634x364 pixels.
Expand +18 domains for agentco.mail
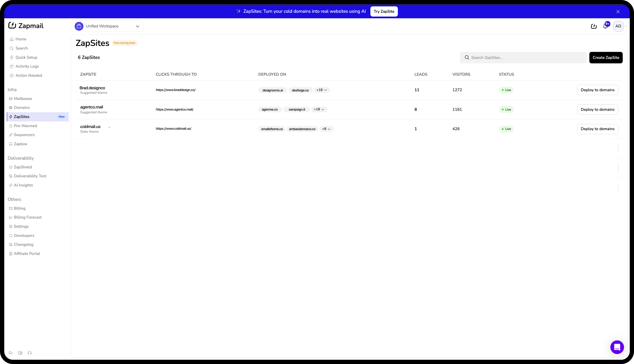[x=319, y=109]
